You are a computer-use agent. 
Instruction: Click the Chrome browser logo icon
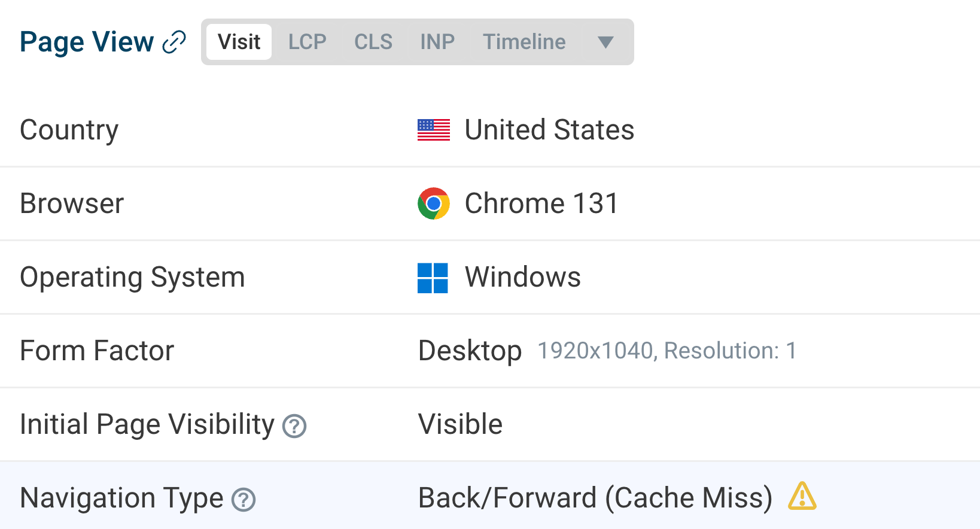click(434, 203)
